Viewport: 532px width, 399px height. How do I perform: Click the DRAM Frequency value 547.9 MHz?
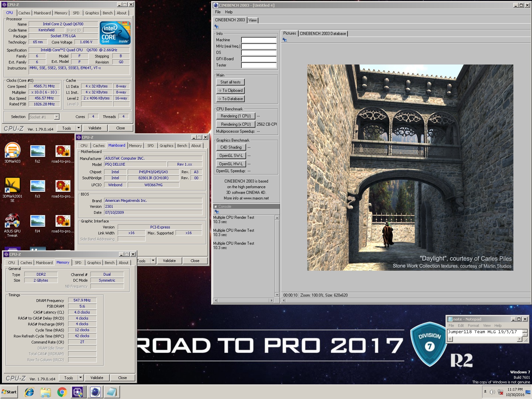[x=82, y=300]
